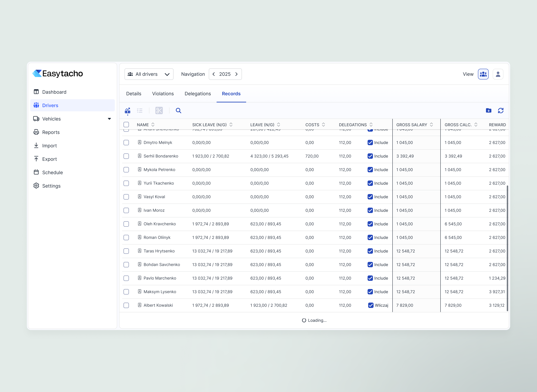
Task: Switch to the Violations tab
Action: click(x=163, y=94)
